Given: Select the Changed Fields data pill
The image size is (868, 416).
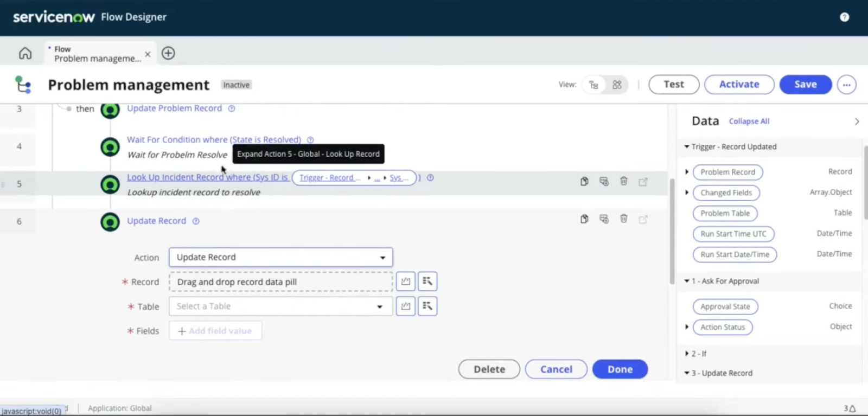Looking at the screenshot, I should 726,193.
